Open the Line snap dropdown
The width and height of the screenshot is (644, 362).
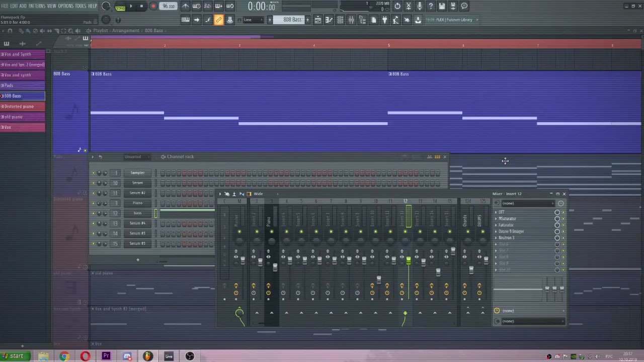pyautogui.click(x=255, y=20)
